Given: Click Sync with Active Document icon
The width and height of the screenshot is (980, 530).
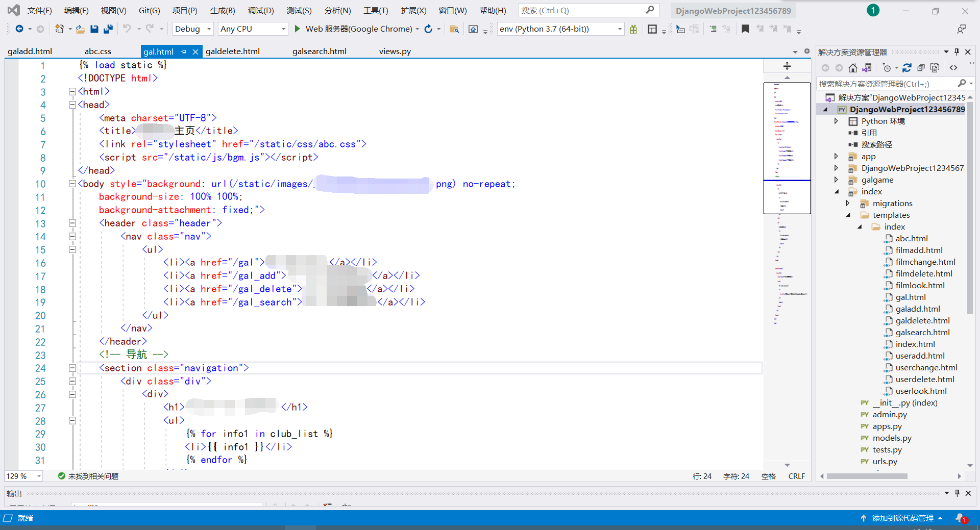Looking at the screenshot, I should pos(907,68).
